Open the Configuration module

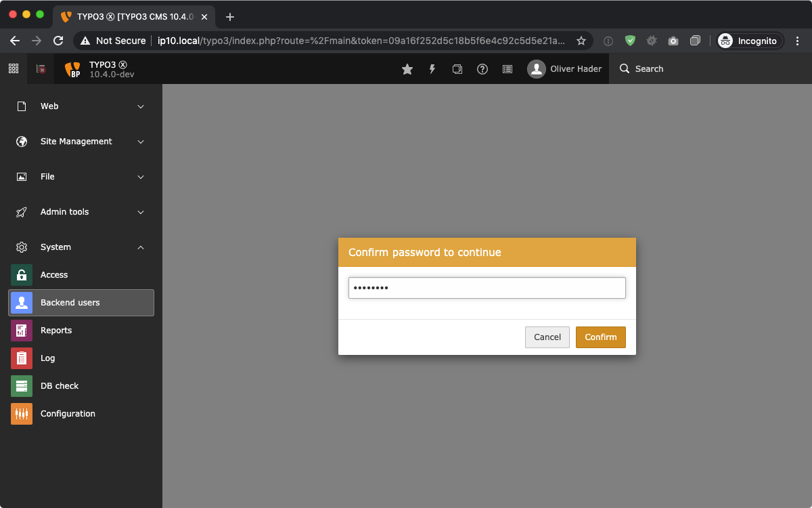pyautogui.click(x=68, y=413)
